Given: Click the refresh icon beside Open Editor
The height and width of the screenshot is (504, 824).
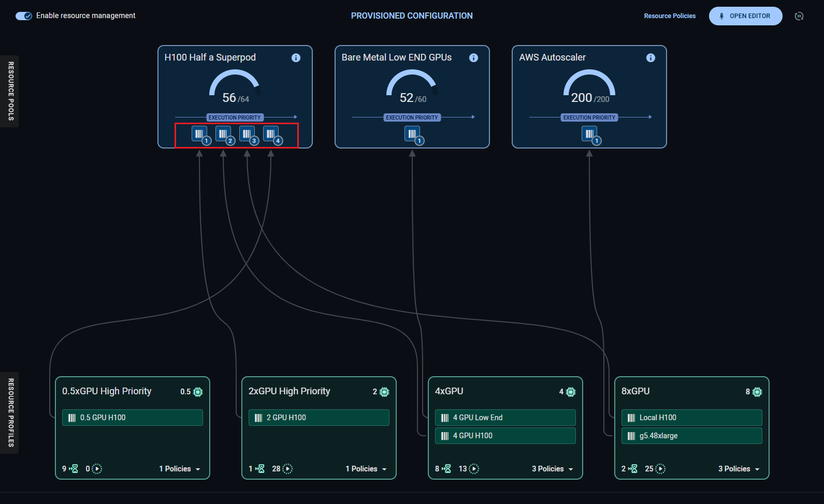Looking at the screenshot, I should click(799, 16).
